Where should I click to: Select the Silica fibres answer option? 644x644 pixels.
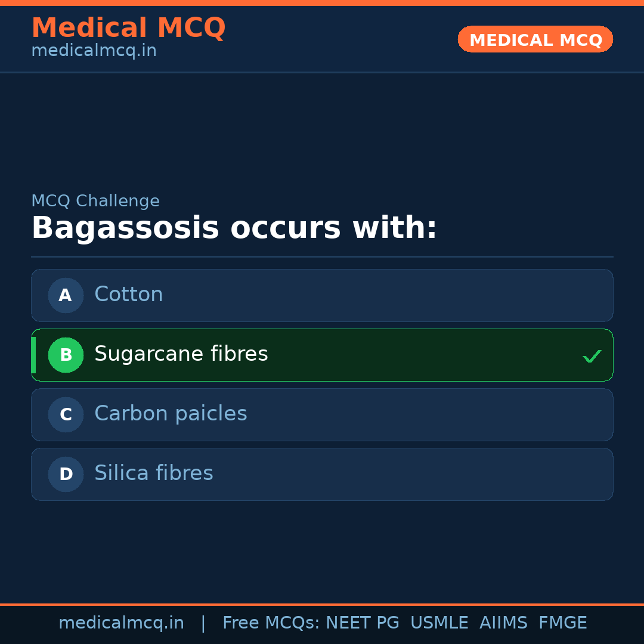tap(322, 474)
